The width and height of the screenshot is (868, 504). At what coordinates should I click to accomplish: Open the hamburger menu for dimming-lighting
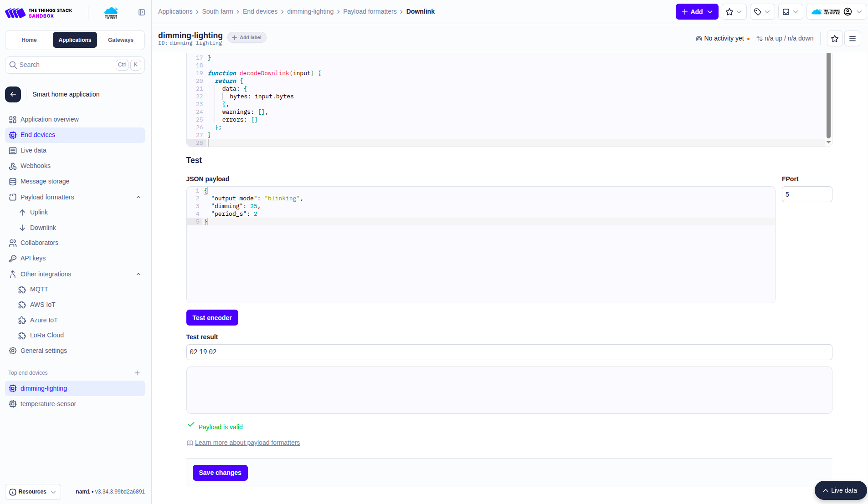(852, 39)
